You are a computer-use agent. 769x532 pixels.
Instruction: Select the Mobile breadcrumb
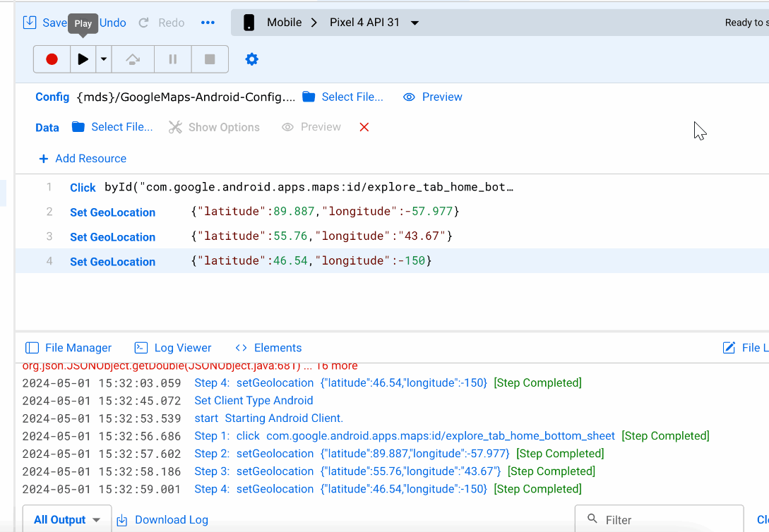tap(284, 23)
